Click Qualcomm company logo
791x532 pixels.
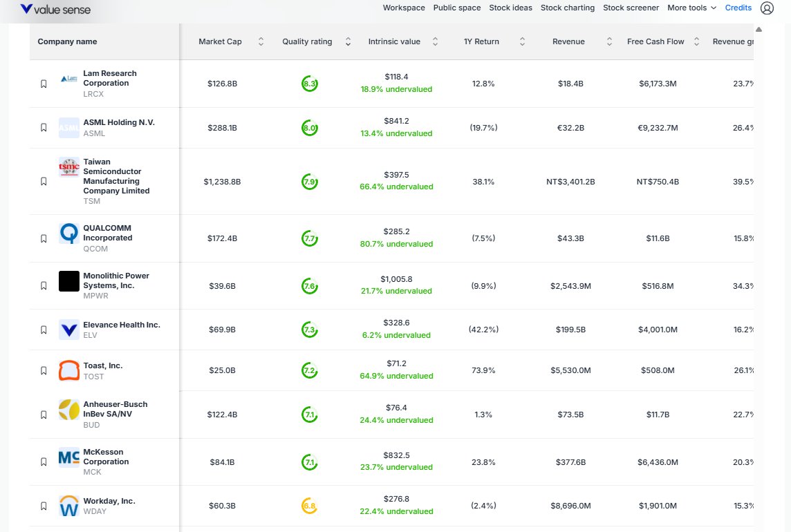coord(69,234)
